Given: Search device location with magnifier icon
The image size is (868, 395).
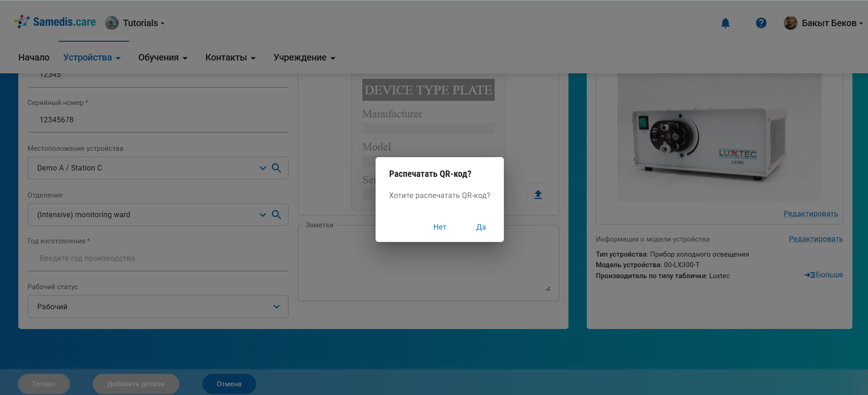Looking at the screenshot, I should [276, 168].
